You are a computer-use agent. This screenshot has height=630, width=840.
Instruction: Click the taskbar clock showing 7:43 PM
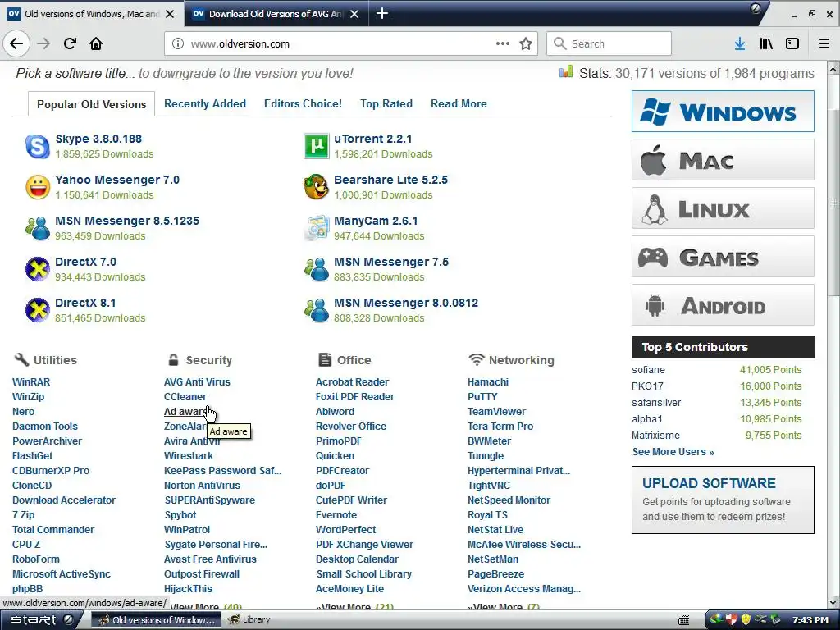(810, 620)
